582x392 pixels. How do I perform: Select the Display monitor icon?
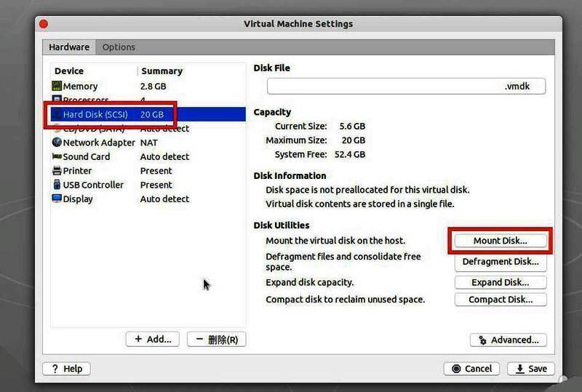(57, 199)
